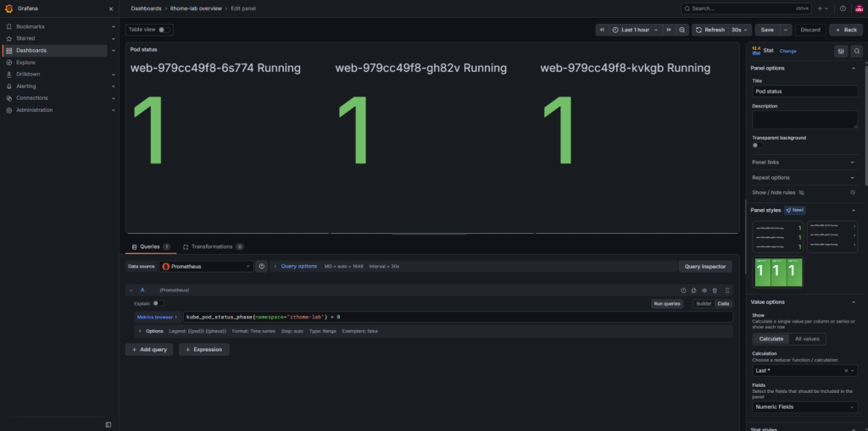The image size is (868, 431).
Task: Click the search options magnifier icon
Action: coord(857,51)
